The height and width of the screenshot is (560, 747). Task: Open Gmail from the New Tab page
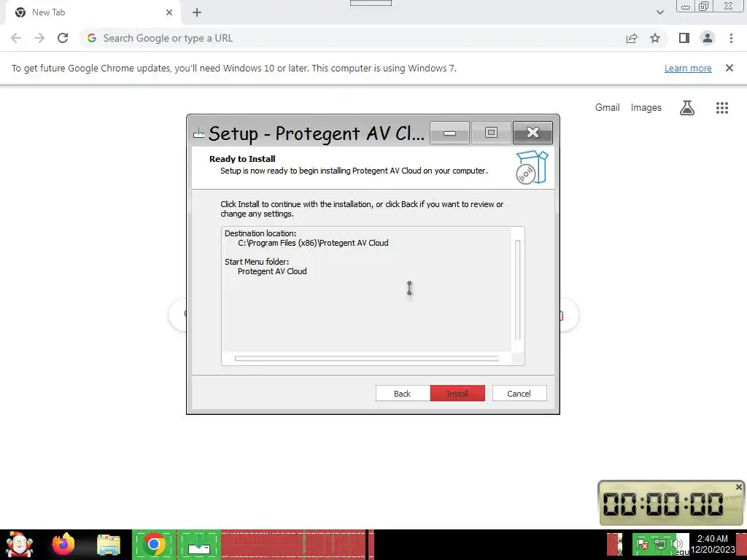pyautogui.click(x=608, y=108)
